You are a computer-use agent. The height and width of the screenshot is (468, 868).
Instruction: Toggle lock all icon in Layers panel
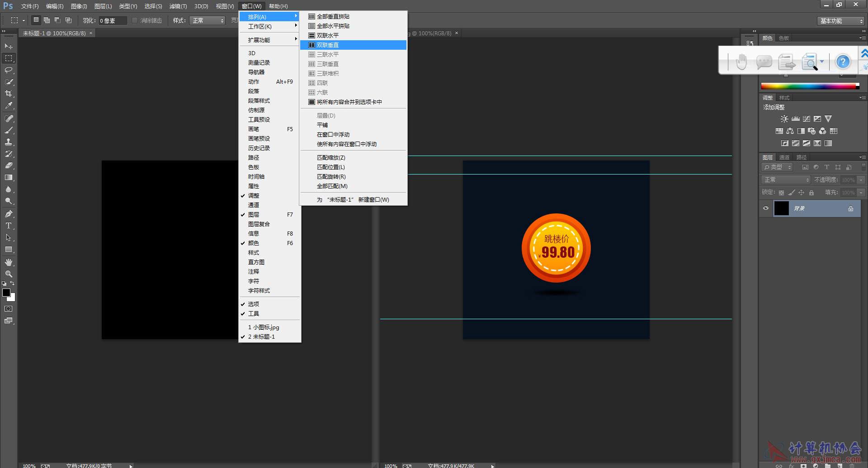click(811, 193)
